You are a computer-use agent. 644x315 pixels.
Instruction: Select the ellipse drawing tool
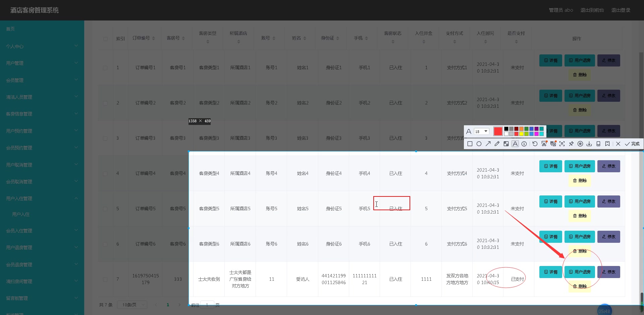tap(479, 144)
